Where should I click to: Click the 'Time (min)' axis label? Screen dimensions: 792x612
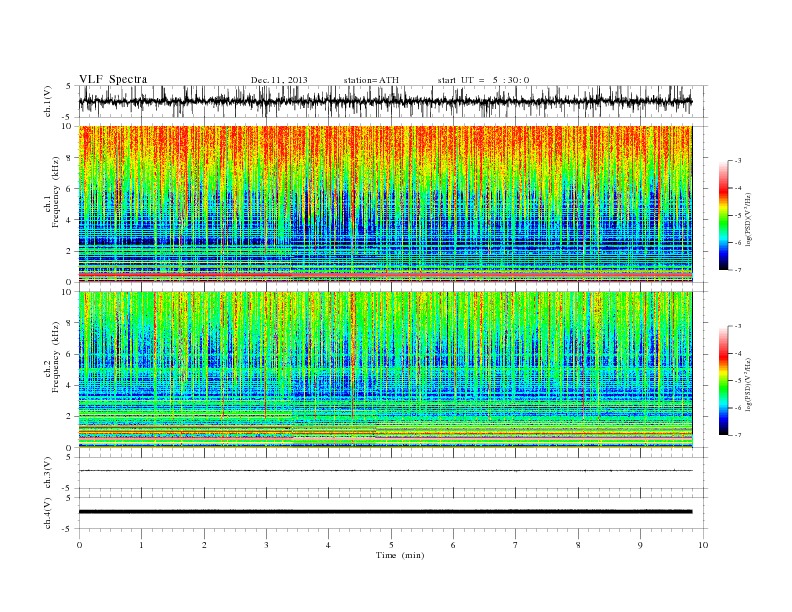[400, 555]
